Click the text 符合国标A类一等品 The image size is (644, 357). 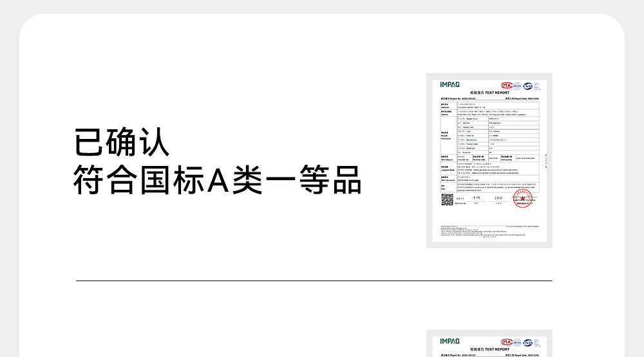pos(217,179)
